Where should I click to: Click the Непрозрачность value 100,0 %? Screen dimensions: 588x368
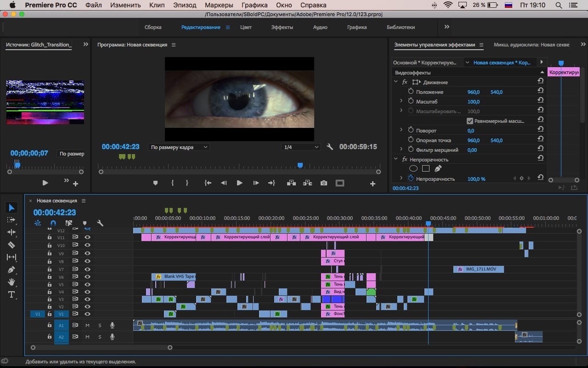(476, 179)
